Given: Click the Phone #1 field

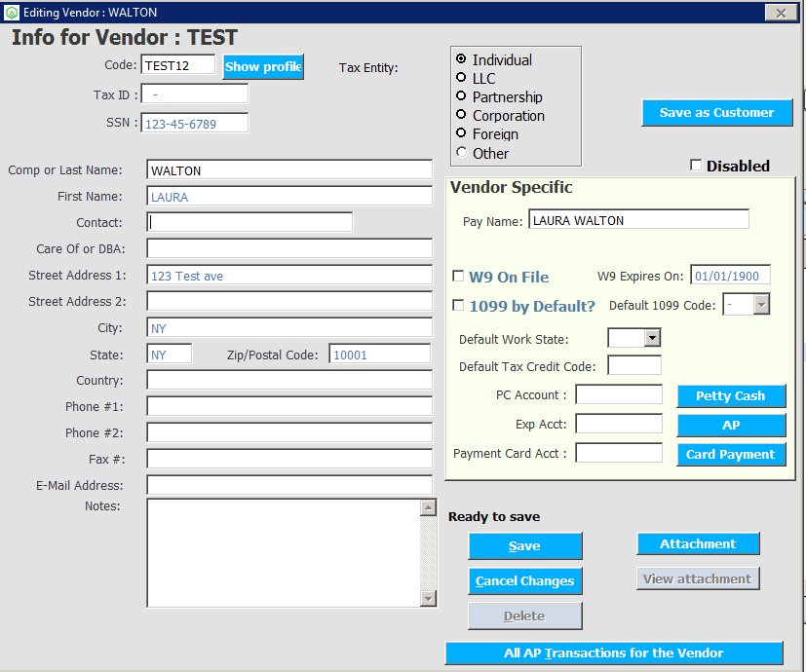Looking at the screenshot, I should coord(289,407).
